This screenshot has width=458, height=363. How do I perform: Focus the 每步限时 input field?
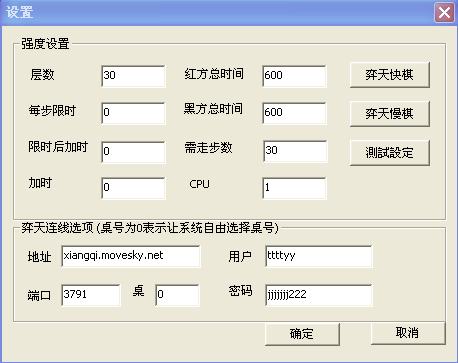[x=133, y=113]
